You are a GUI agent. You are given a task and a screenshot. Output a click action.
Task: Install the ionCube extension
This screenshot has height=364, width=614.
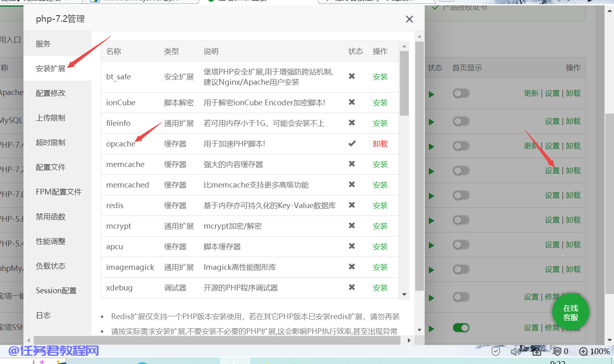pyautogui.click(x=380, y=102)
